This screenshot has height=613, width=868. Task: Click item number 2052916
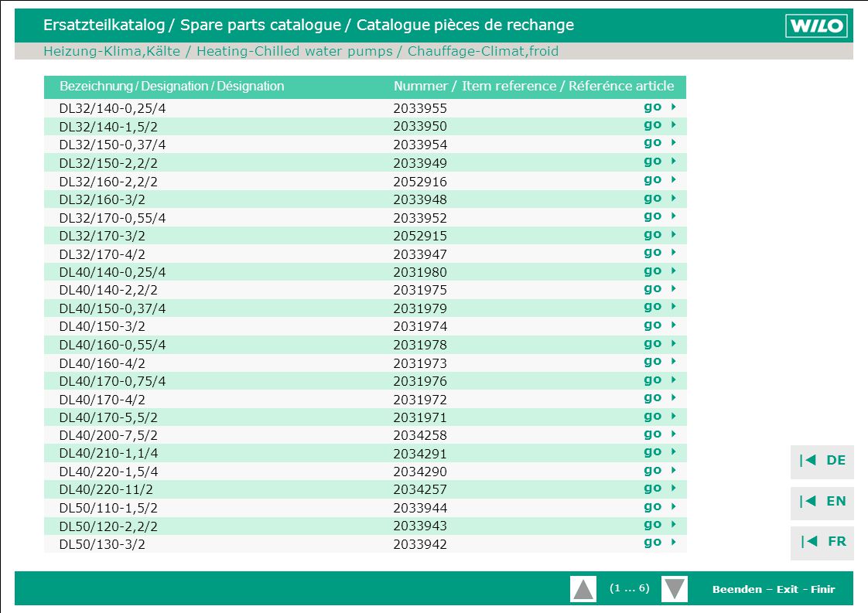[420, 182]
